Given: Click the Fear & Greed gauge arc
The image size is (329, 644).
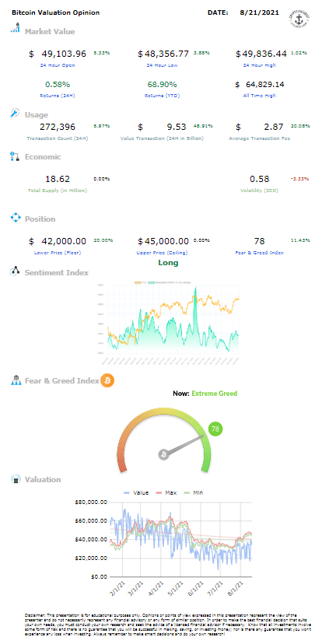Looking at the screenshot, I should pyautogui.click(x=164, y=440).
